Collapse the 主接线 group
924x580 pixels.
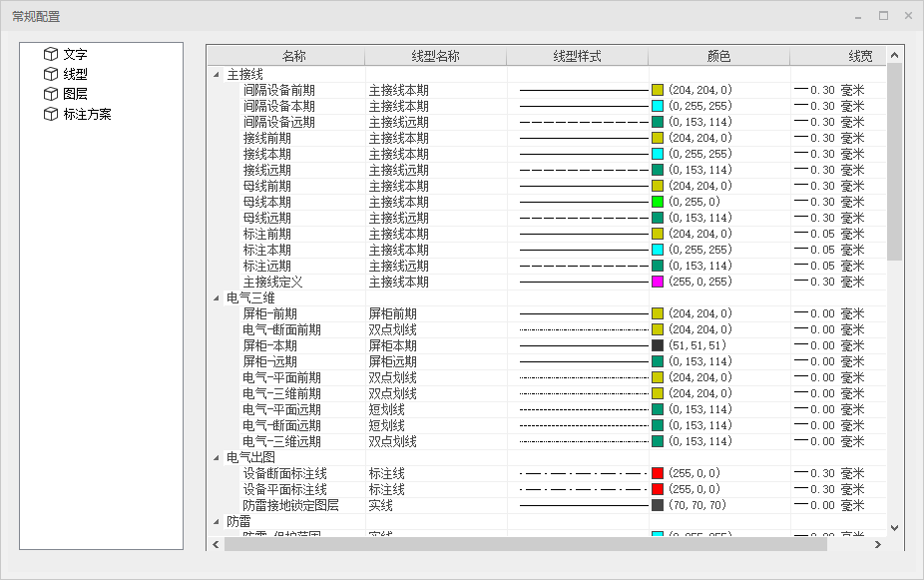(x=217, y=75)
